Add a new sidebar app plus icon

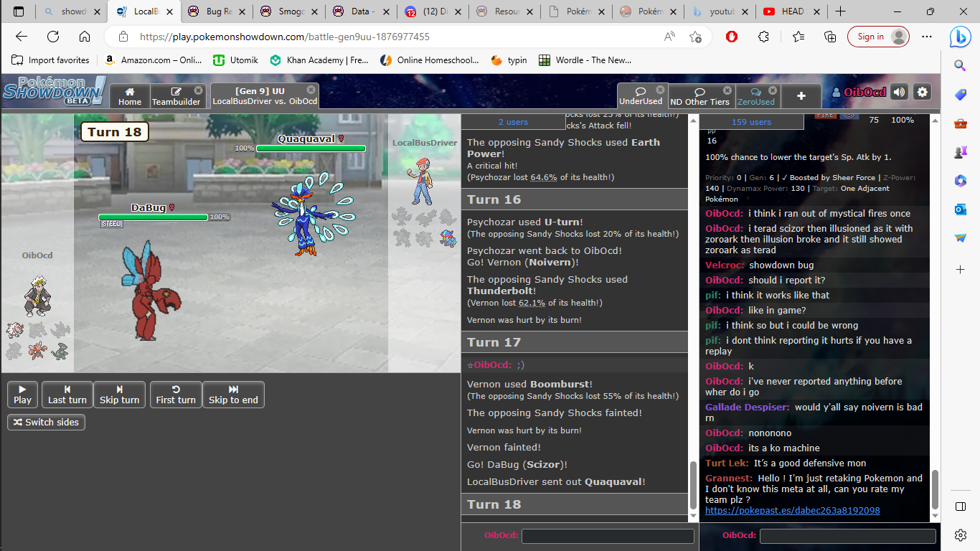pyautogui.click(x=961, y=269)
